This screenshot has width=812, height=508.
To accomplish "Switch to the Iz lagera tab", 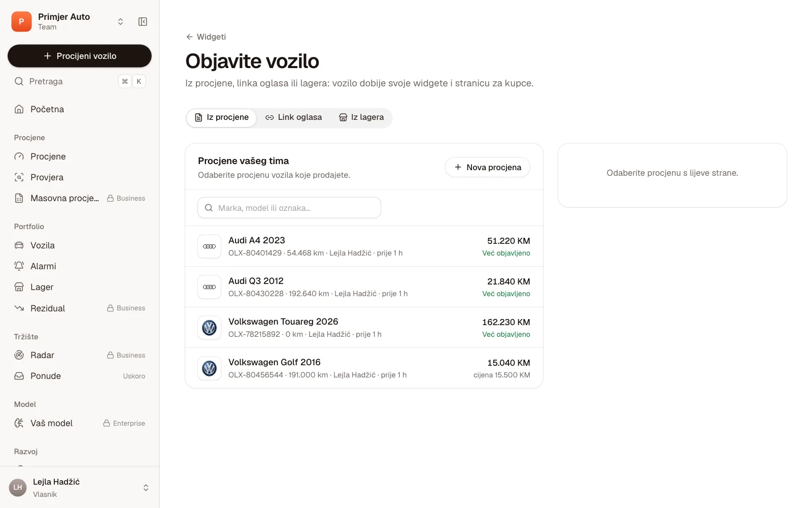I will (x=361, y=117).
